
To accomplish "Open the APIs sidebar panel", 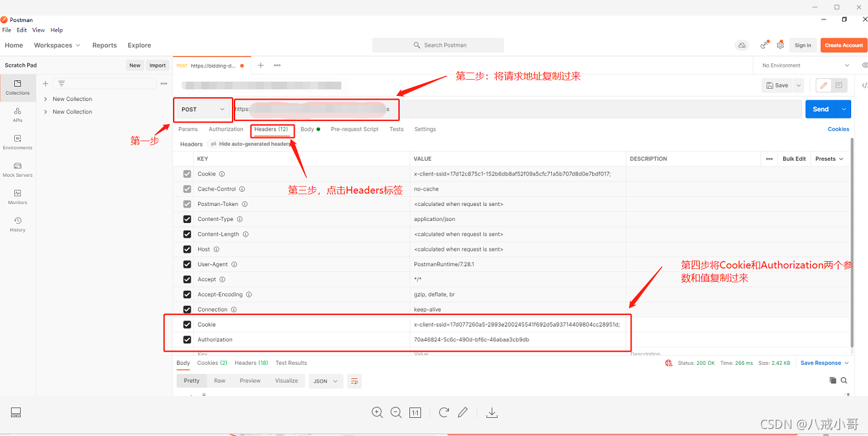I will [x=17, y=115].
